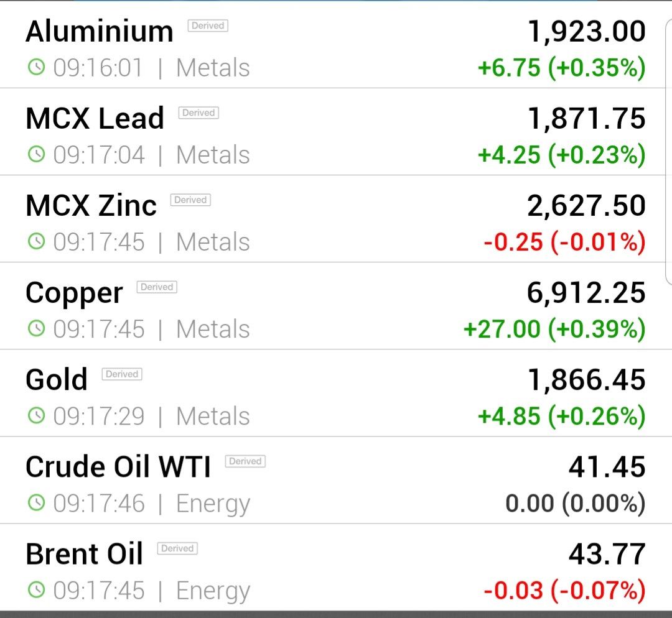Click the clock icon in the Gold row
This screenshot has width=672, height=618.
pos(37,415)
